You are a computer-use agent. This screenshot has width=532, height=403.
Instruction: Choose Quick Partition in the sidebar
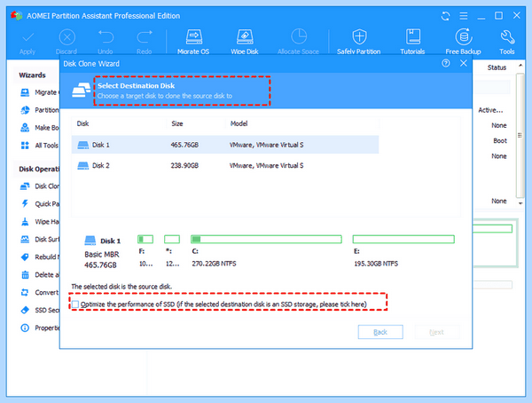[39, 204]
